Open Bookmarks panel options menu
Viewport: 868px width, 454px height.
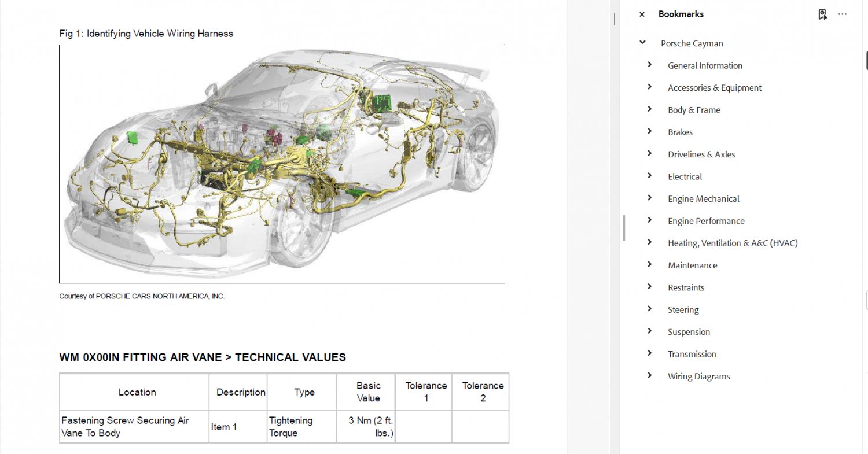pyautogui.click(x=843, y=14)
